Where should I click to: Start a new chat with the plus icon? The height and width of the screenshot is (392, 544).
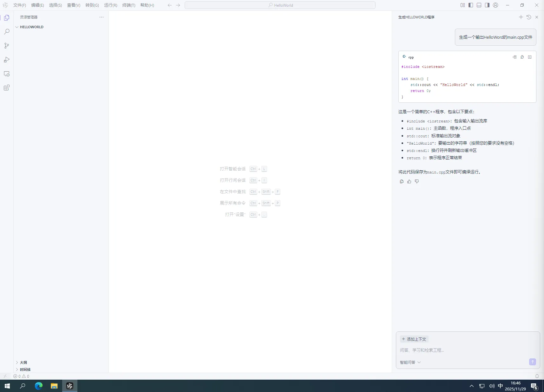pos(521,17)
